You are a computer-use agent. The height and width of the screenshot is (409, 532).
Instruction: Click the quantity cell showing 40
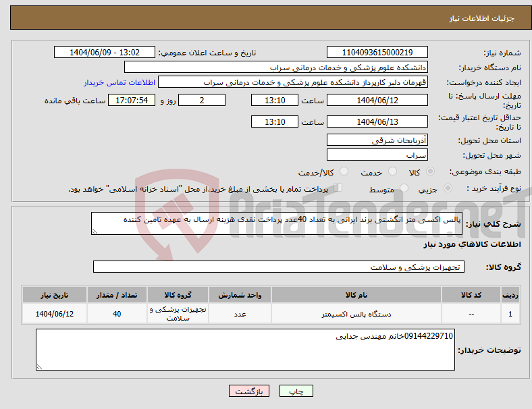tap(117, 314)
